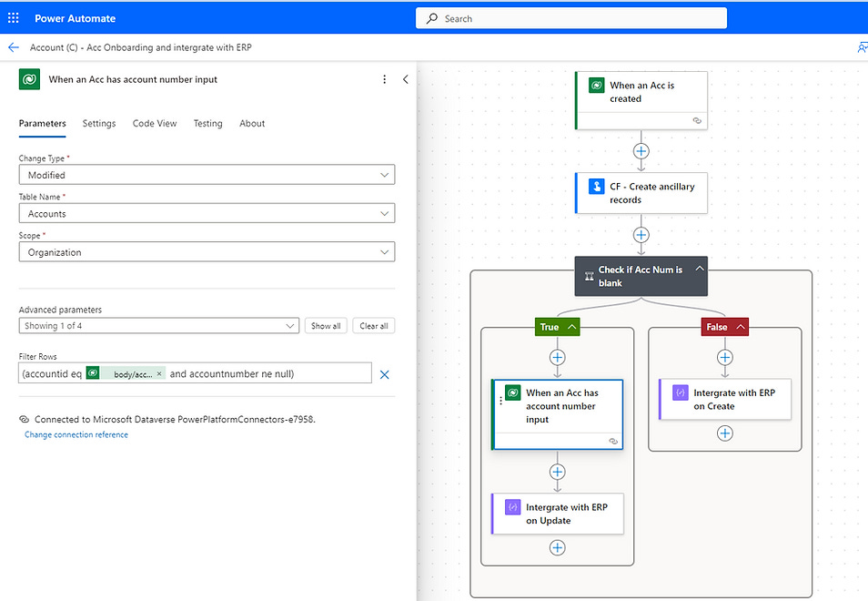This screenshot has width=868, height=601.
Task: Open the three-dot menu for the trigger panel
Action: coord(384,79)
